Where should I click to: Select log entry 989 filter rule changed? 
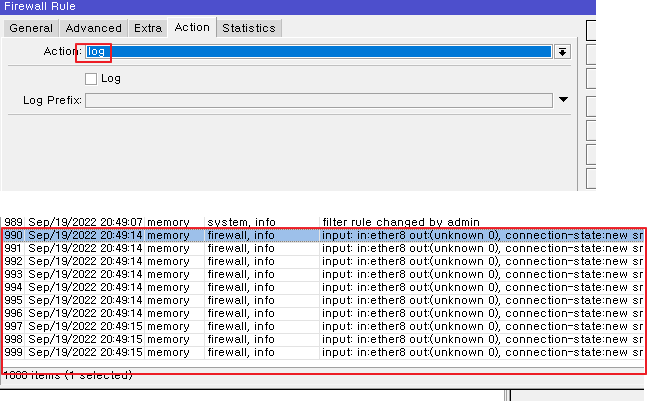[323, 222]
